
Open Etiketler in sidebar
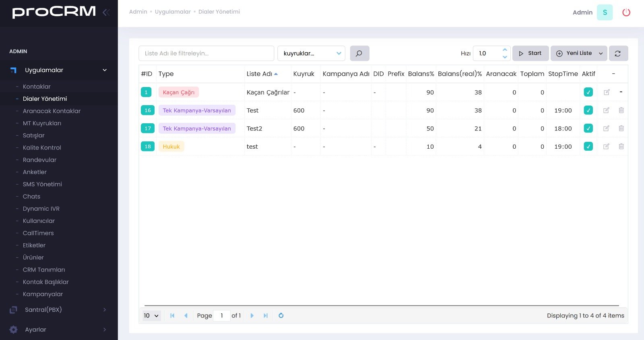point(34,245)
